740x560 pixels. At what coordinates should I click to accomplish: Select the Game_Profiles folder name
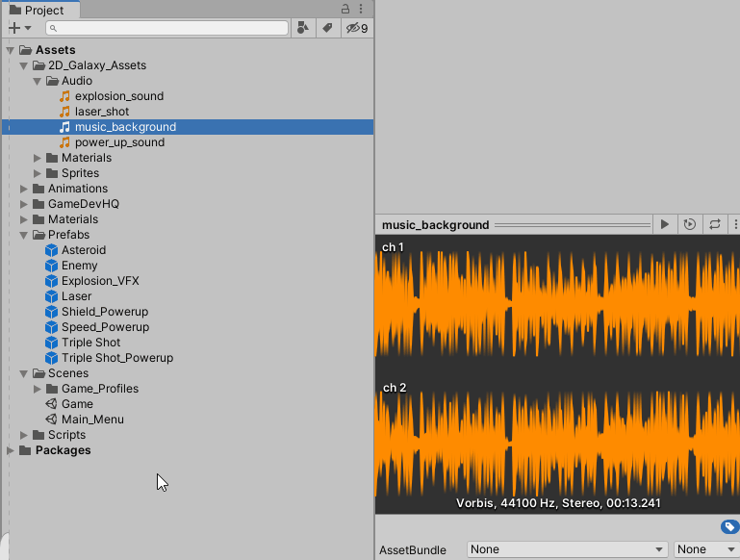pyautogui.click(x=100, y=389)
